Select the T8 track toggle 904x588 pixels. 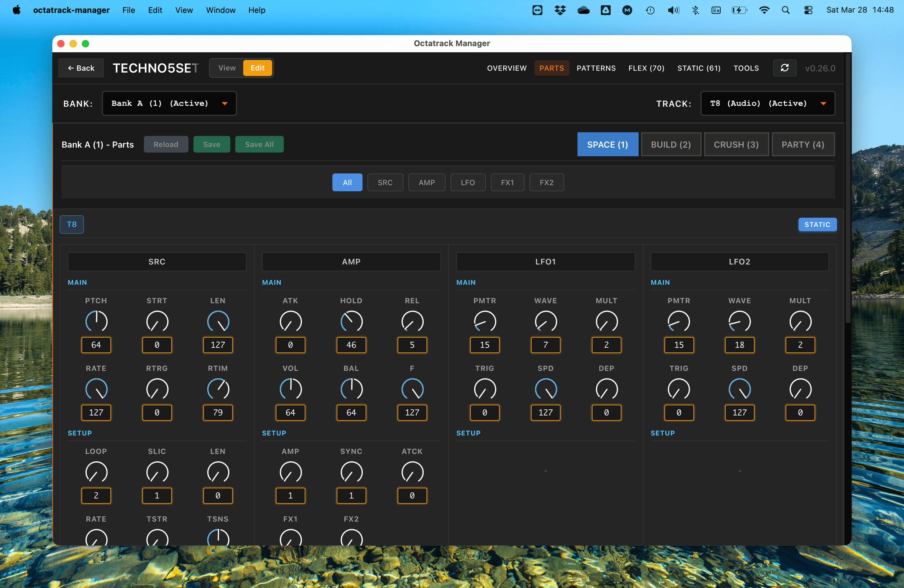coord(72,224)
